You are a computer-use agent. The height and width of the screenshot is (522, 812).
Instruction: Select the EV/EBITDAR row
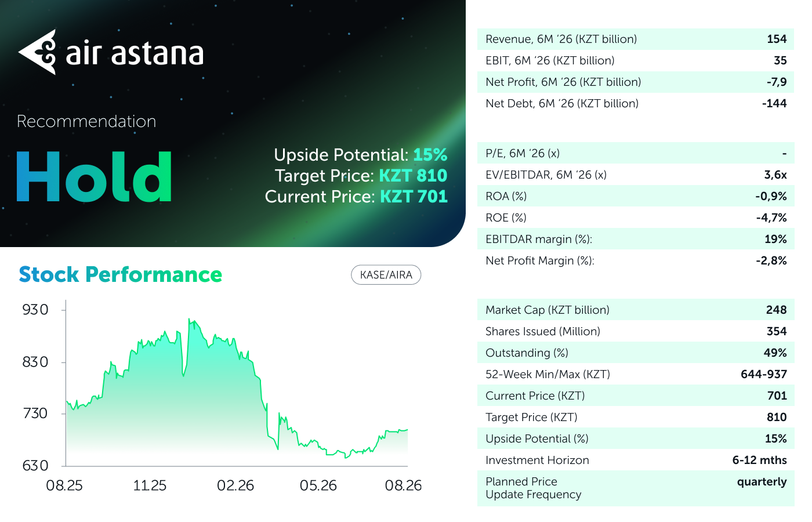(x=636, y=175)
